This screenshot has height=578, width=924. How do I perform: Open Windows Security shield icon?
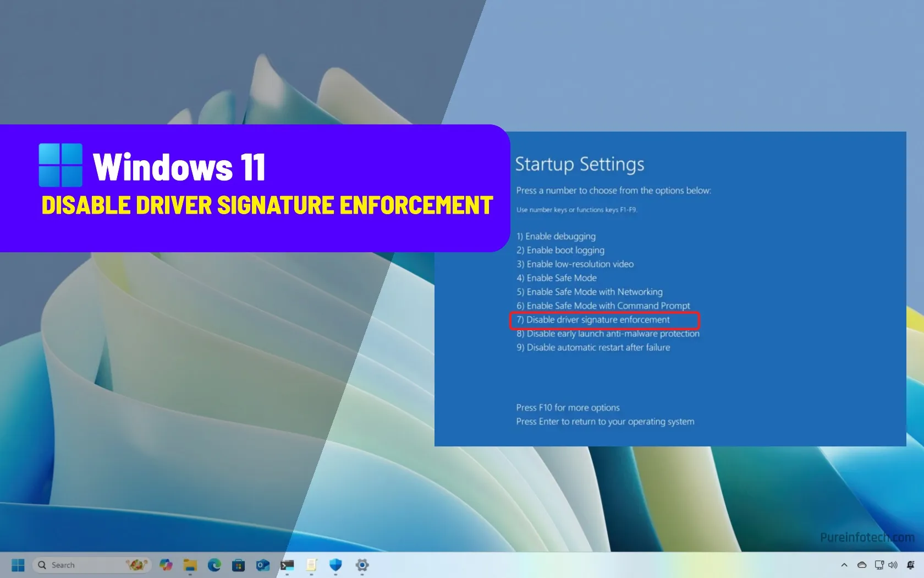[335, 565]
